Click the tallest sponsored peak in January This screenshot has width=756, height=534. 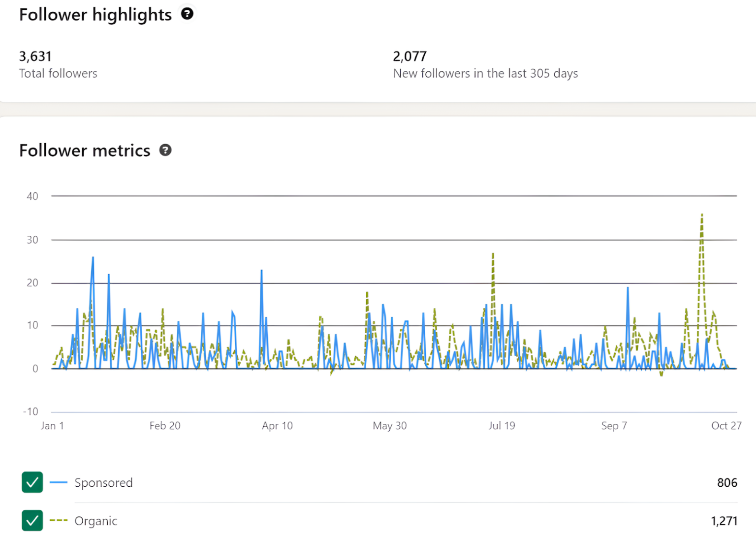(93, 257)
